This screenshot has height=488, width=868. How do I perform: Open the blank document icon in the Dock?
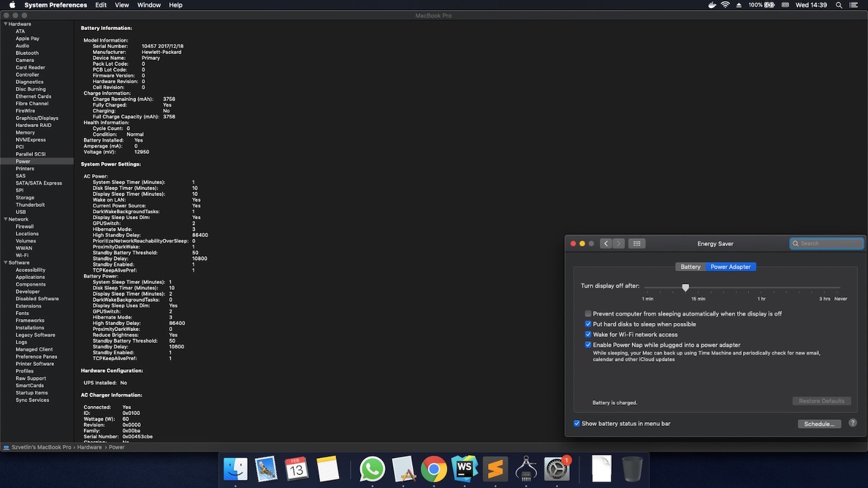click(601, 470)
